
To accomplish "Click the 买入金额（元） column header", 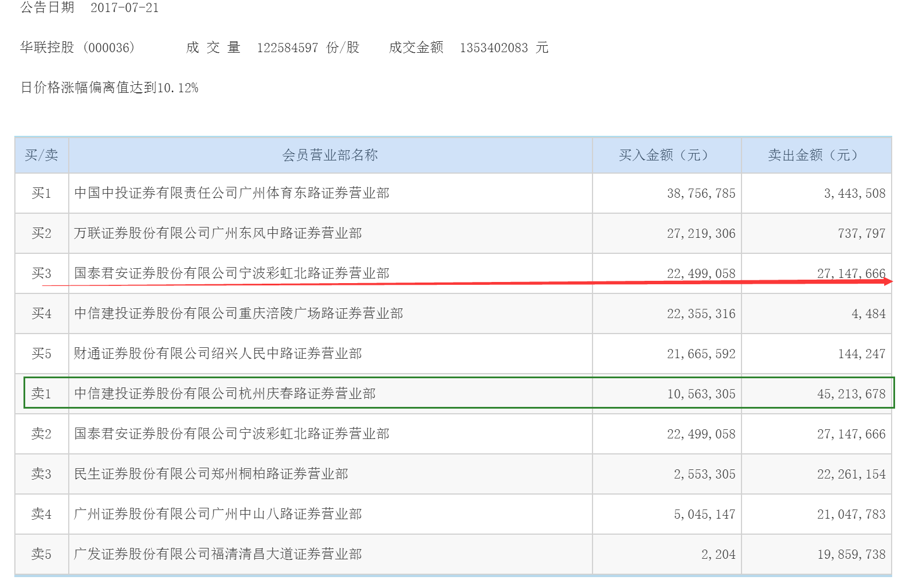I will click(666, 155).
